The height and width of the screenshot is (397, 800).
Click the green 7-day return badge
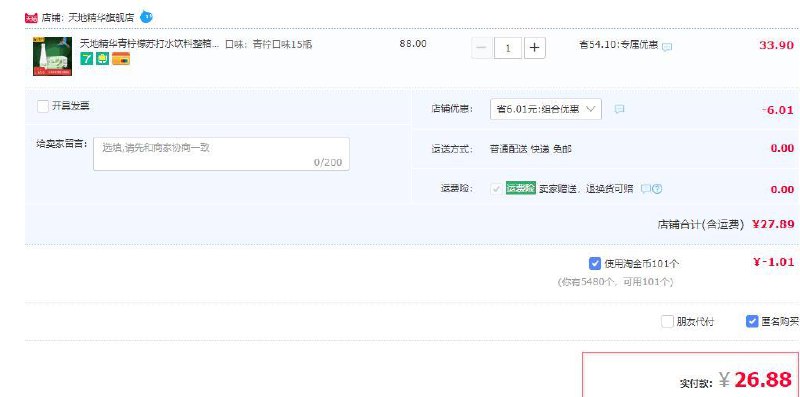tap(87, 59)
